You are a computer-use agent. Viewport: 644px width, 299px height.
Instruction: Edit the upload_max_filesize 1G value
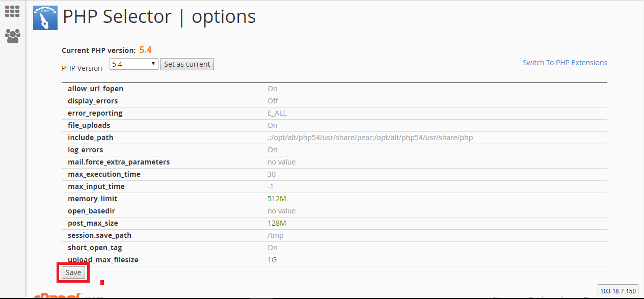pyautogui.click(x=273, y=260)
